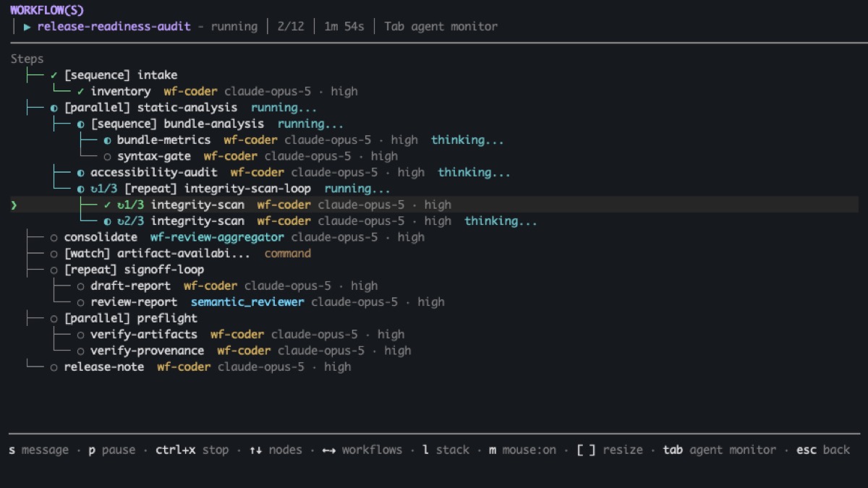Click claude-opus-5 on draft-report row
Image resolution: width=868 pixels, height=488 pixels.
[288, 286]
